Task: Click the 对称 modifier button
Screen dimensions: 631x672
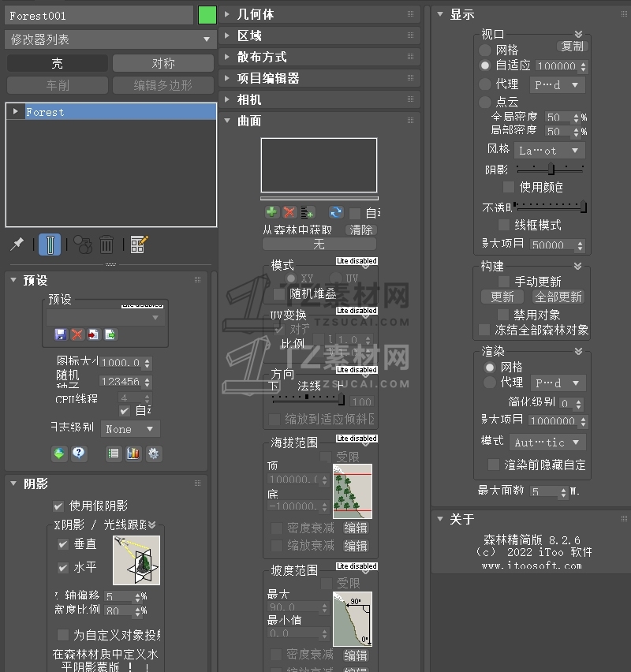Action: pyautogui.click(x=163, y=63)
